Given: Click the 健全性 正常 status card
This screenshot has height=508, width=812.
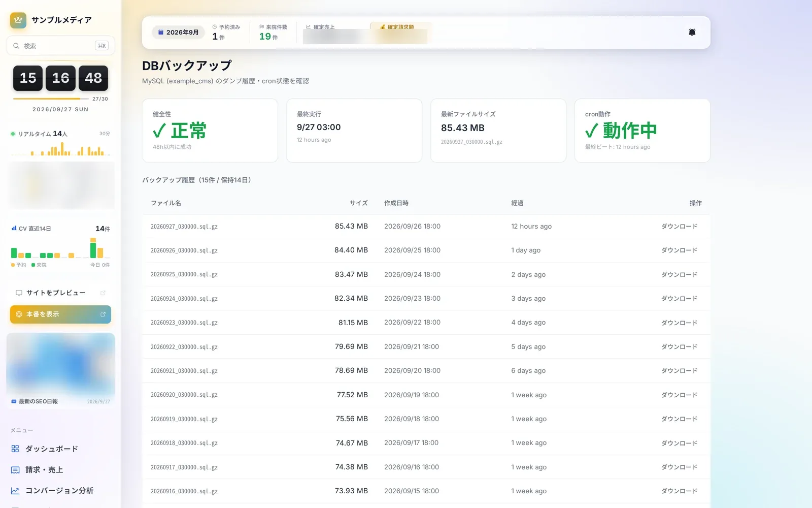Looking at the screenshot, I should 210,131.
